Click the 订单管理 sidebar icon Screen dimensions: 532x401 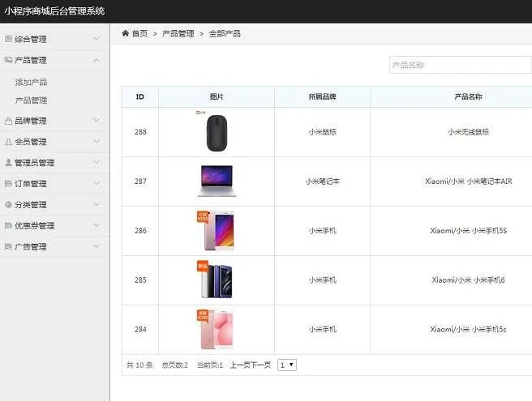coord(8,184)
